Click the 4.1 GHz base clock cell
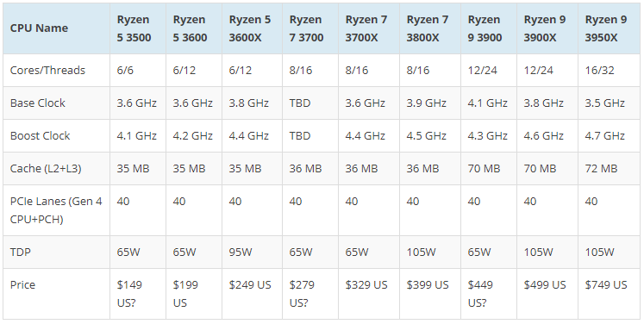 pos(489,103)
